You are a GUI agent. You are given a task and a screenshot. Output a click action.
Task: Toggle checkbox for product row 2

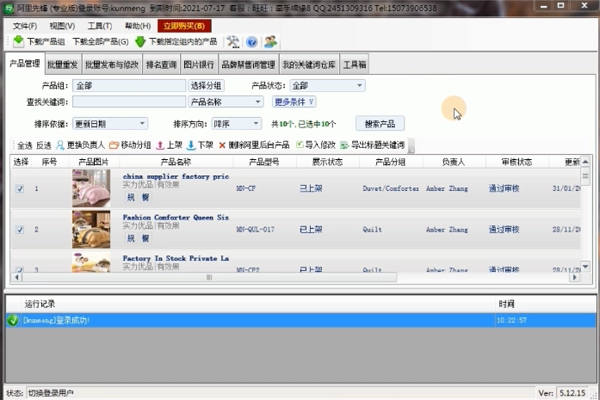click(20, 230)
